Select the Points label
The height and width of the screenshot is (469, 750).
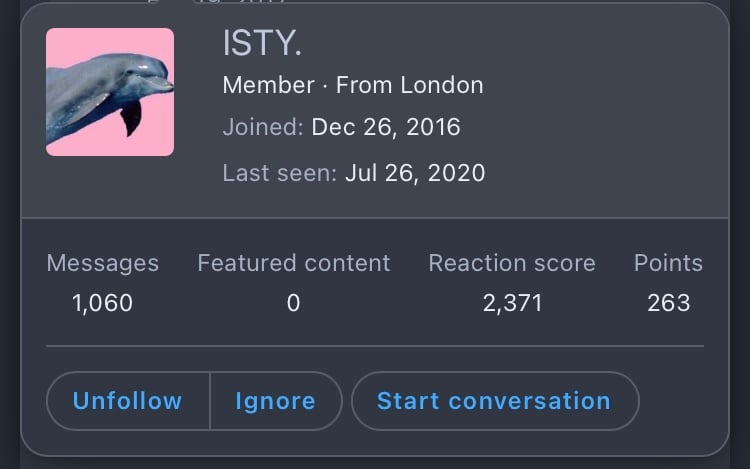(x=668, y=263)
